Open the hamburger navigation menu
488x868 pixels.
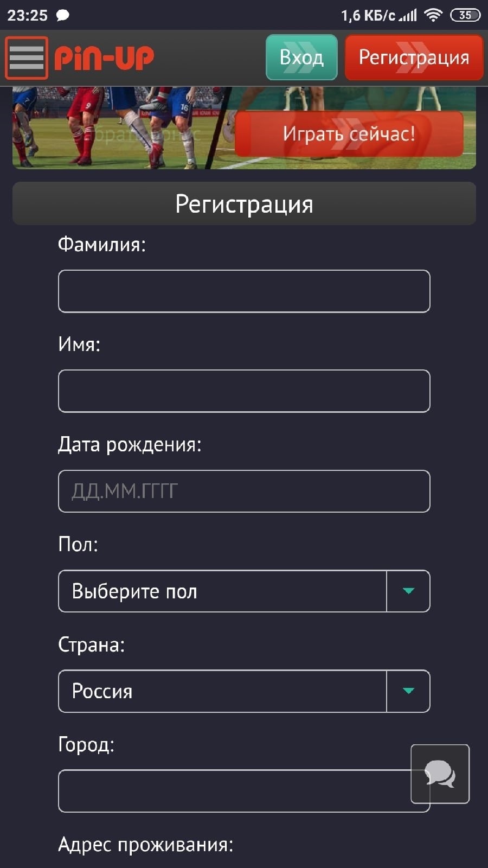click(27, 57)
